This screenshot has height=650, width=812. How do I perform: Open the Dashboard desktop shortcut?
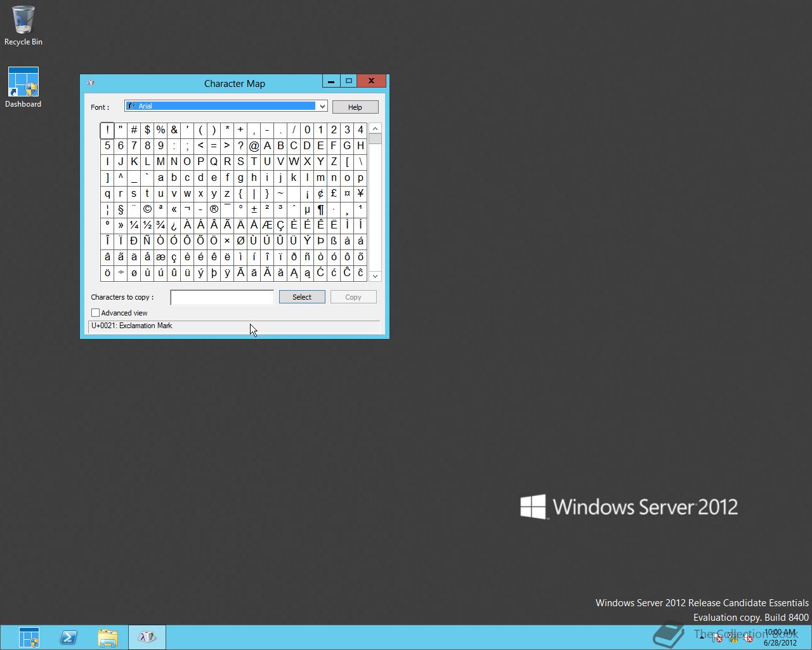tap(23, 88)
